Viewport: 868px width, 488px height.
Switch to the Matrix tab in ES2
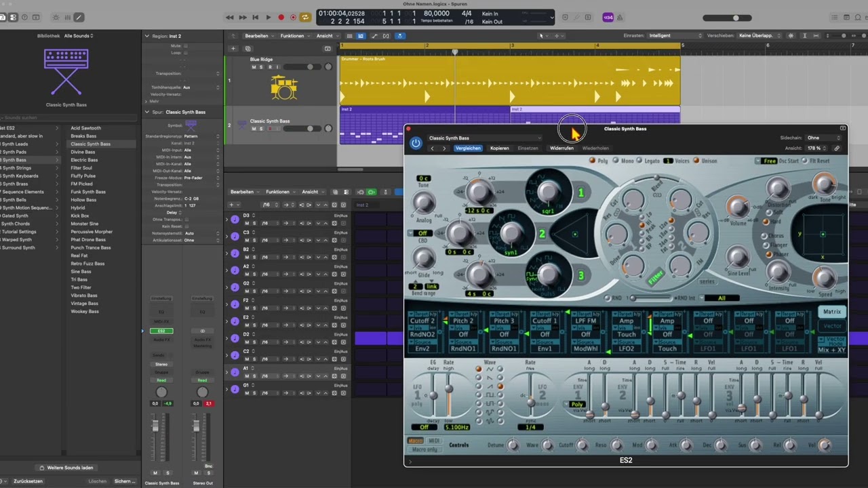pos(831,312)
